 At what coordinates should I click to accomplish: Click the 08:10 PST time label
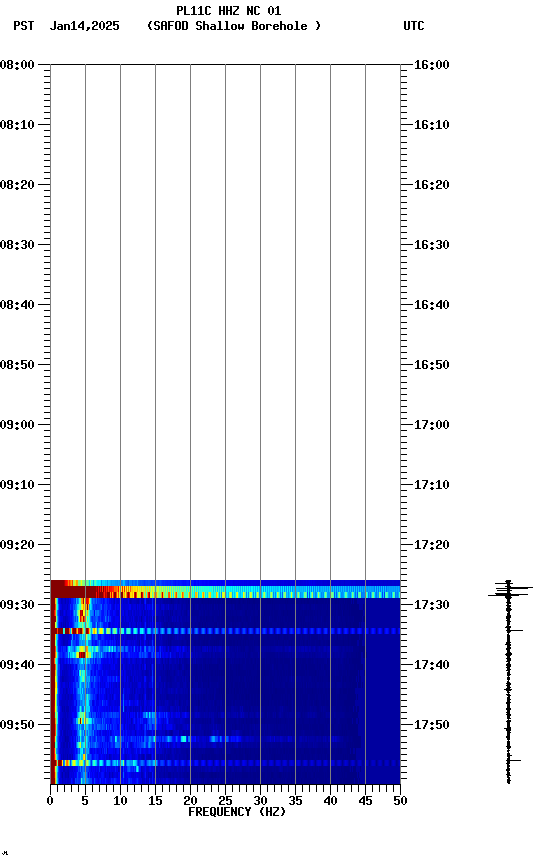point(17,125)
